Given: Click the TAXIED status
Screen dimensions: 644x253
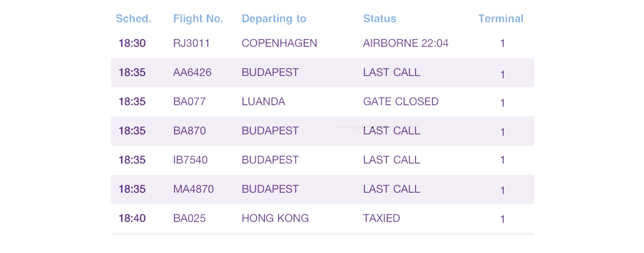Looking at the screenshot, I should [x=382, y=219].
